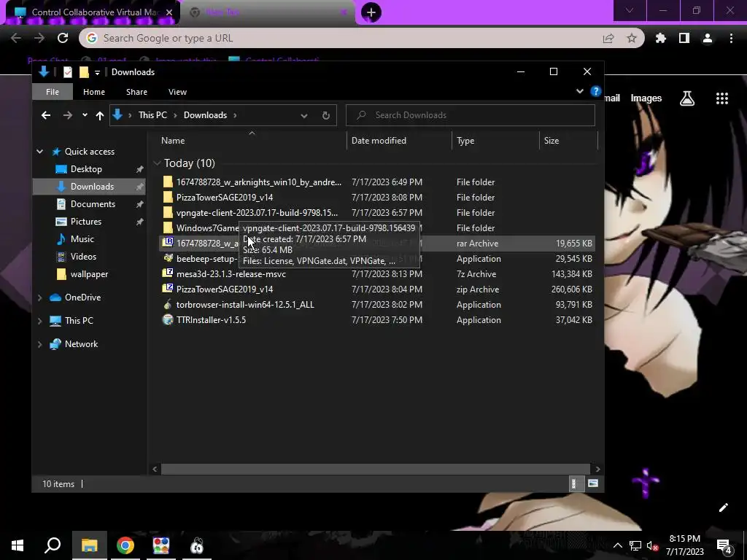747x560 pixels.
Task: Open Chrome three-dot menu
Action: 731,38
